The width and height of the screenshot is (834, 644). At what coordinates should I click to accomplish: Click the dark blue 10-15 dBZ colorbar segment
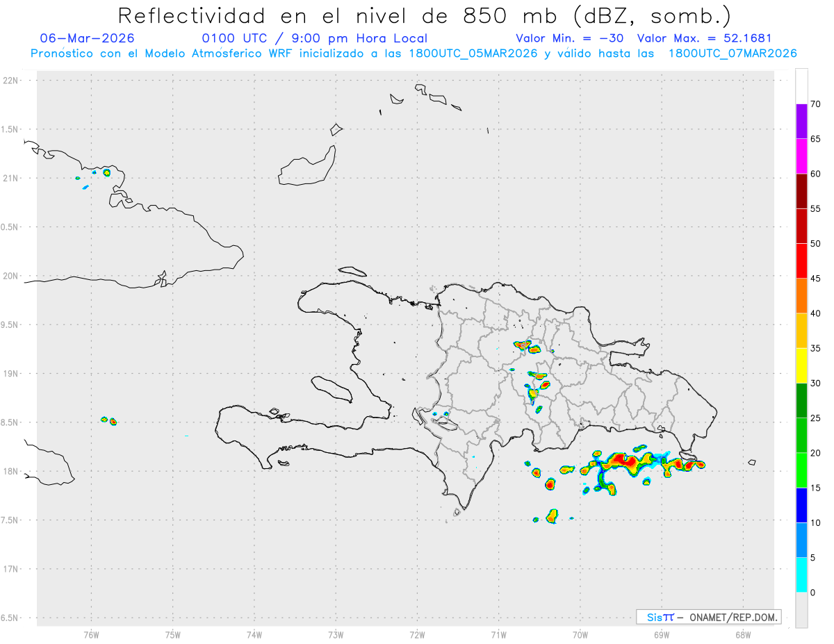[801, 505]
